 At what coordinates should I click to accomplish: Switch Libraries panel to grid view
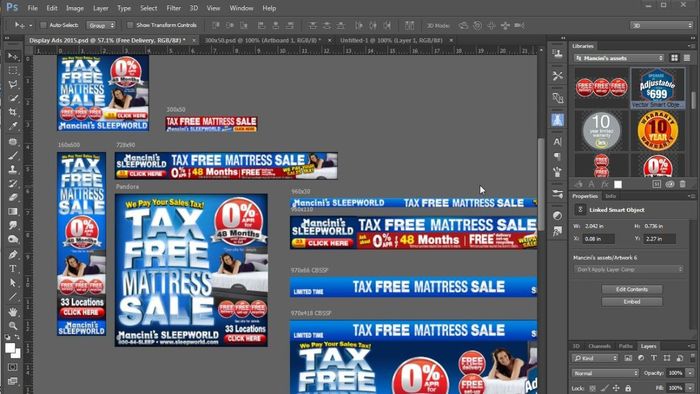[x=674, y=58]
